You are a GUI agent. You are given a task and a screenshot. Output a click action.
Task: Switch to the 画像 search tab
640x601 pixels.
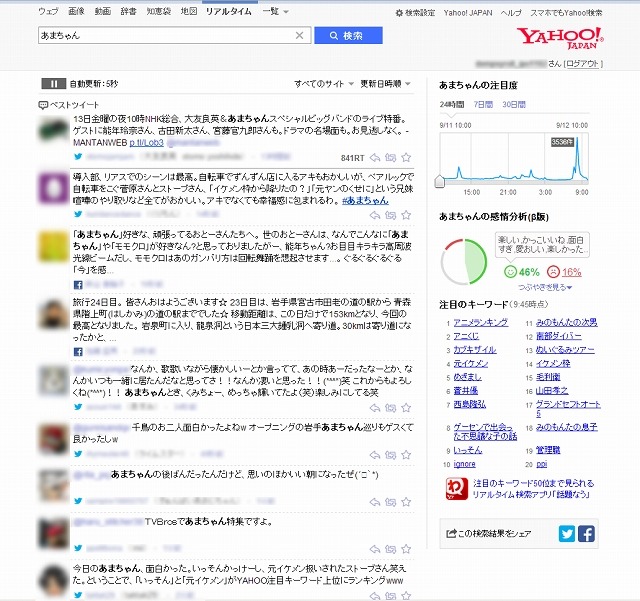[76, 11]
